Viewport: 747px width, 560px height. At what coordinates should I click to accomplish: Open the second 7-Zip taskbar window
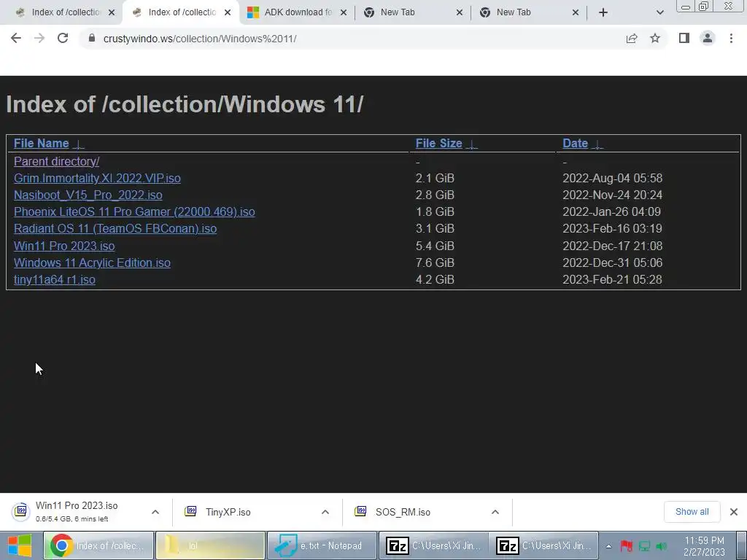point(544,545)
